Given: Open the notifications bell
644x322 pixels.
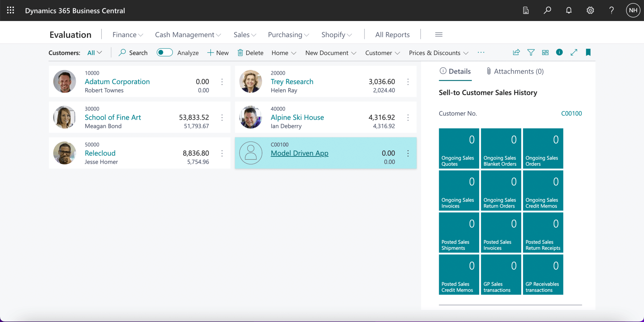Looking at the screenshot, I should 569,11.
